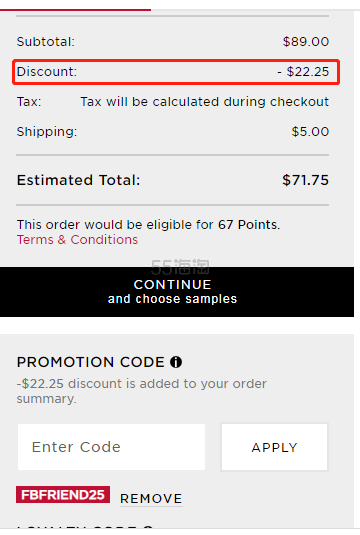Click the APPLY button

coord(274,447)
